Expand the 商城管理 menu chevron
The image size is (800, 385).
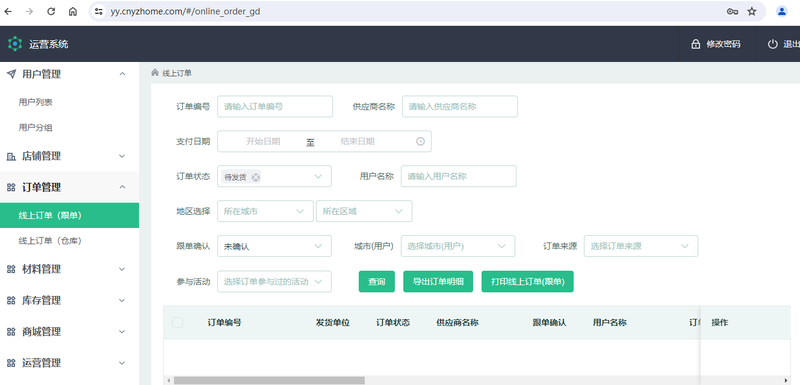pos(122,331)
